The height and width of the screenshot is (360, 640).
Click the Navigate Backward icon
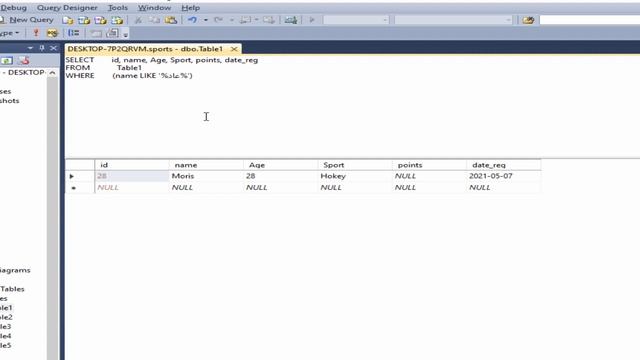245,20
